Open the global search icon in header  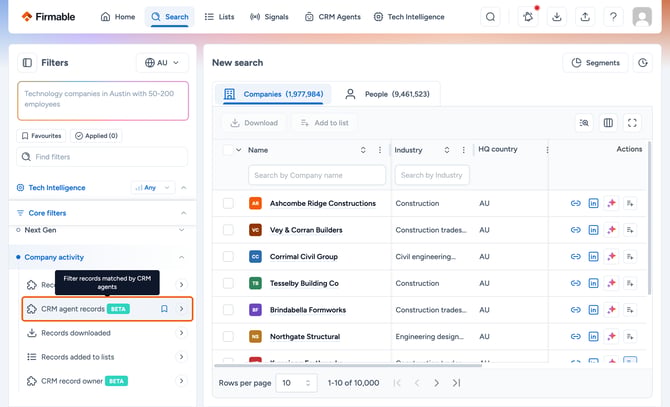click(490, 17)
